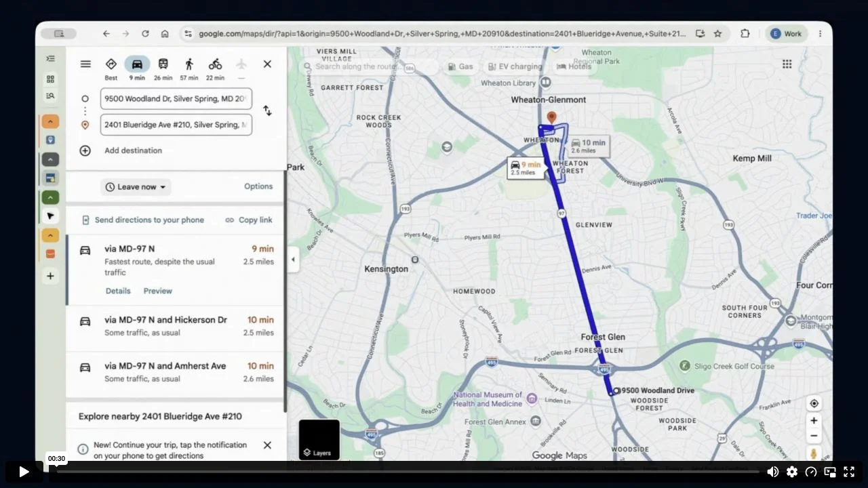Click browser back button
Viewport: 868px width, 488px height.
tap(106, 33)
